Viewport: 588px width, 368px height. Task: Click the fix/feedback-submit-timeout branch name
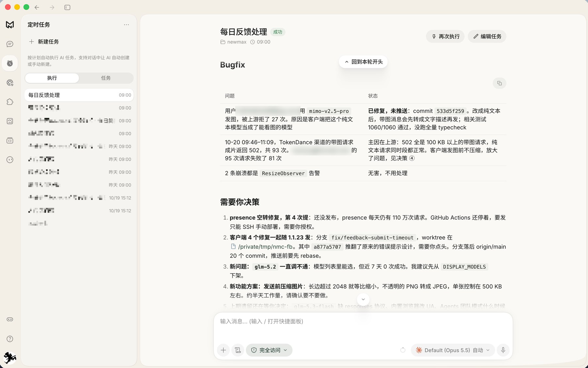point(372,238)
